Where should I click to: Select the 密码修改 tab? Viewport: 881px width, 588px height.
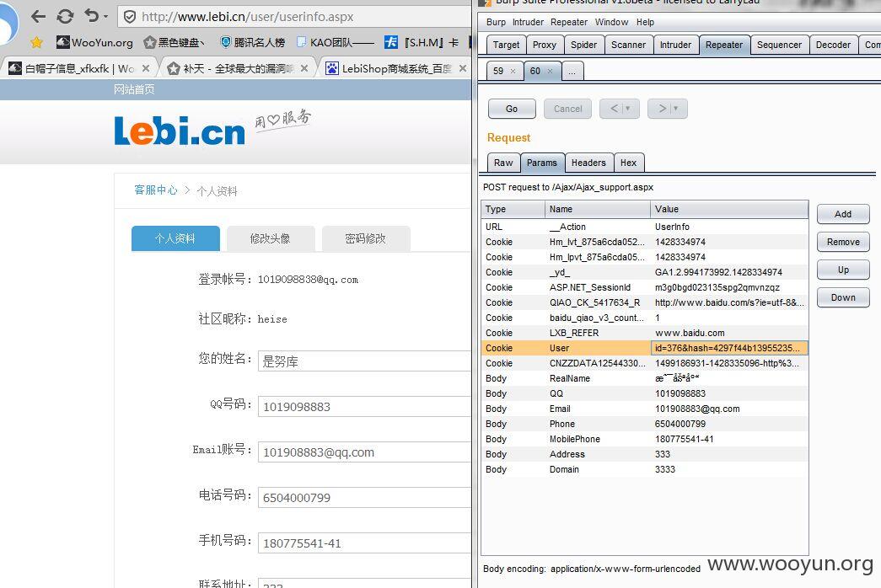pos(365,238)
